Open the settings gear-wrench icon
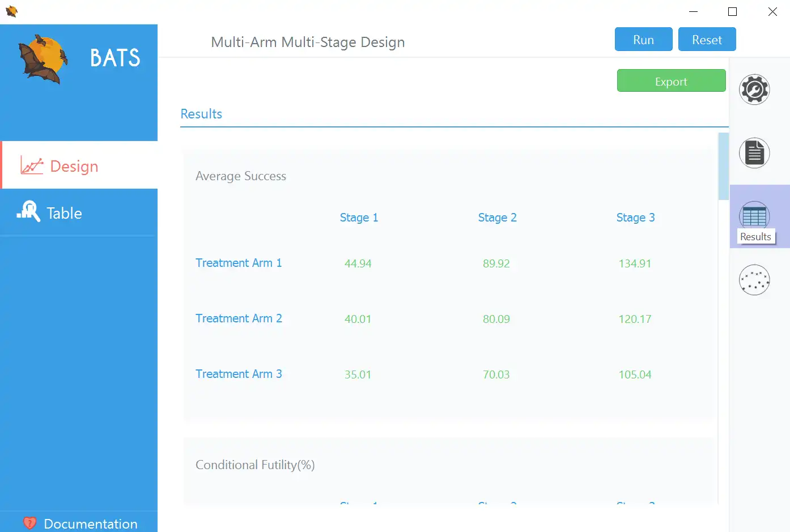790x532 pixels. [754, 90]
